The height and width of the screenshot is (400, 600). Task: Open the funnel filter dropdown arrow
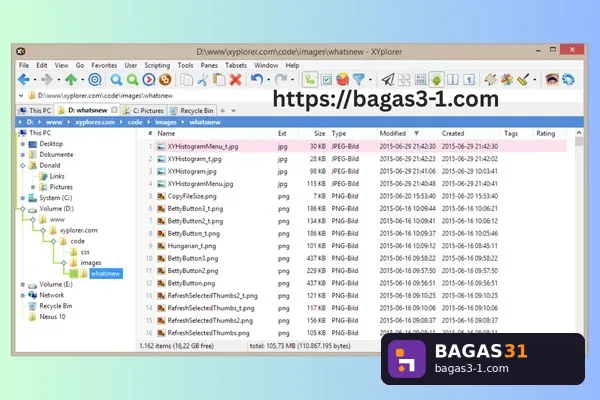pyautogui.click(x=370, y=80)
